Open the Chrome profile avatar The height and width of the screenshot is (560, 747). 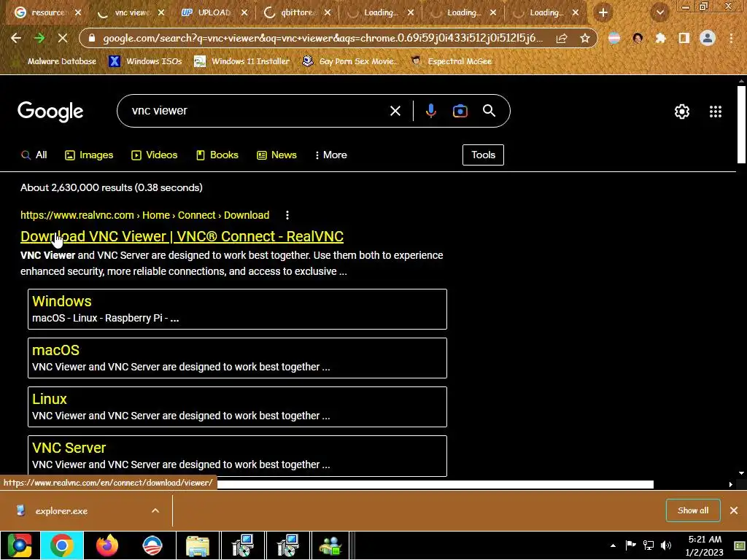coord(708,38)
